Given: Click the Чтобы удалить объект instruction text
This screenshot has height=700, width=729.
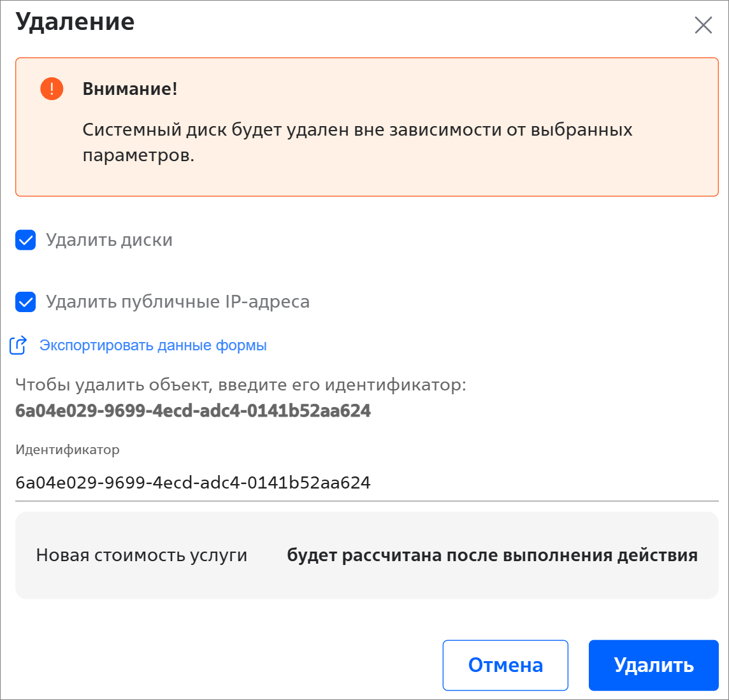Looking at the screenshot, I should click(241, 385).
